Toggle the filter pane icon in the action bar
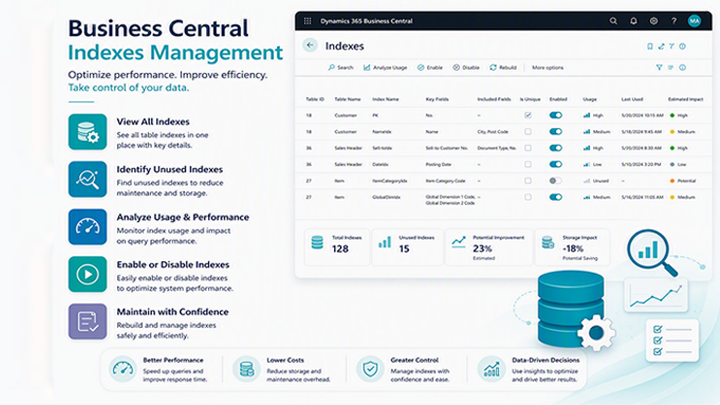Image resolution: width=720 pixels, height=405 pixels. click(659, 68)
